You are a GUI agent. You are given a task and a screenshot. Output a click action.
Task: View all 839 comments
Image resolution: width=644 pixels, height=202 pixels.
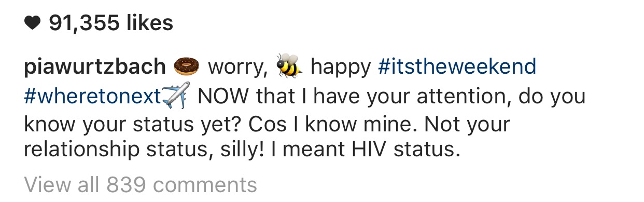tap(141, 184)
